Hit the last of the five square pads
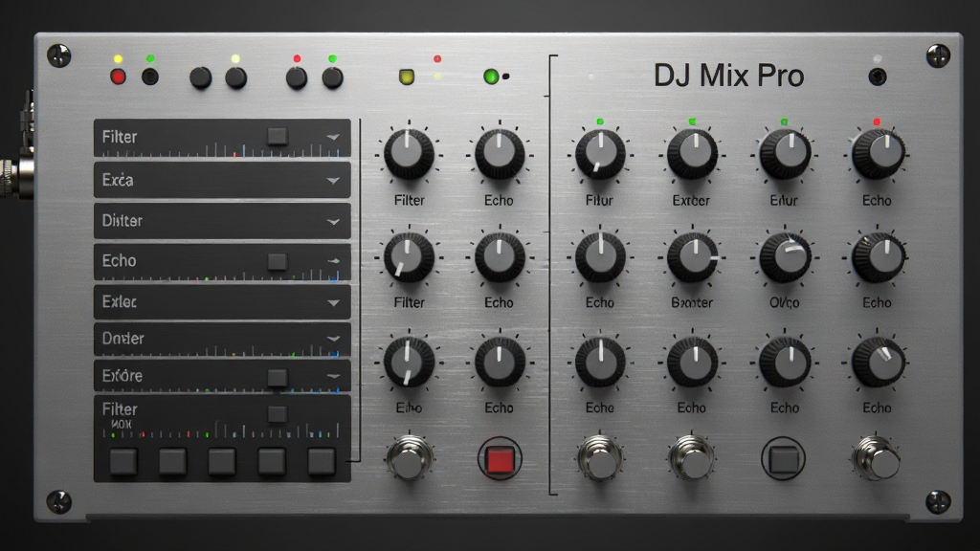980x551 pixels. coord(322,462)
